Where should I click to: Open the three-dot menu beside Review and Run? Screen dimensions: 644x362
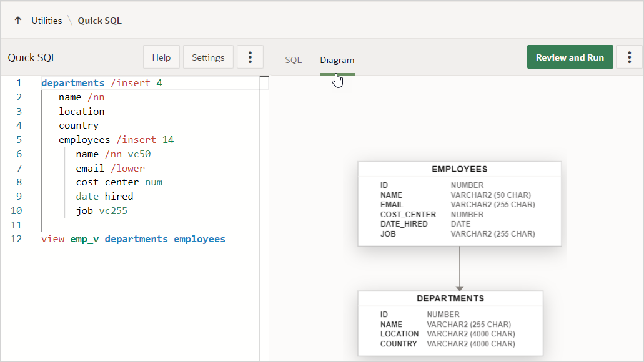pos(629,57)
